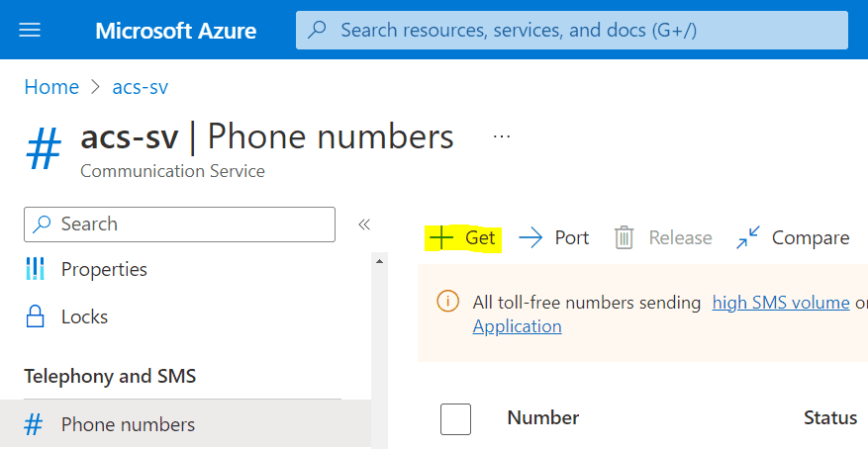Viewport: 868px width, 449px height.
Task: Open the hamburger portal menu
Action: [30, 30]
